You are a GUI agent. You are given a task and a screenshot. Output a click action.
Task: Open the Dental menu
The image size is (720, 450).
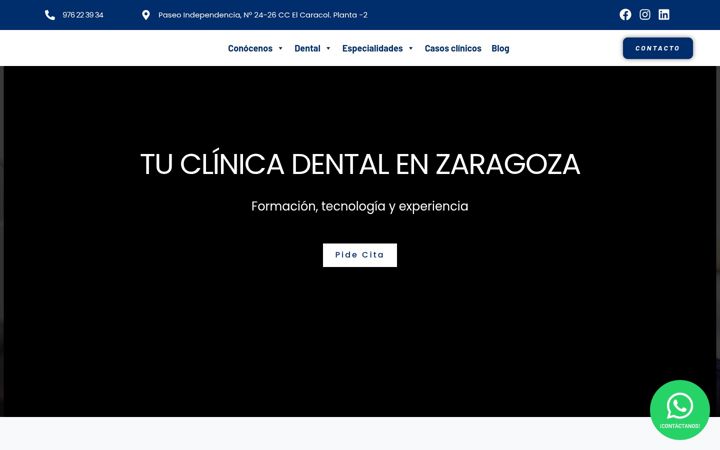tap(307, 48)
